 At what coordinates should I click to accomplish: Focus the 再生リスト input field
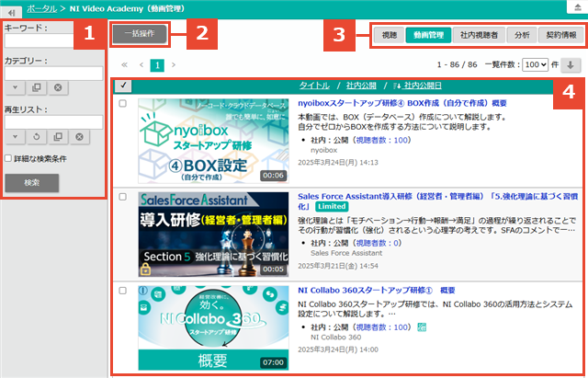click(53, 122)
